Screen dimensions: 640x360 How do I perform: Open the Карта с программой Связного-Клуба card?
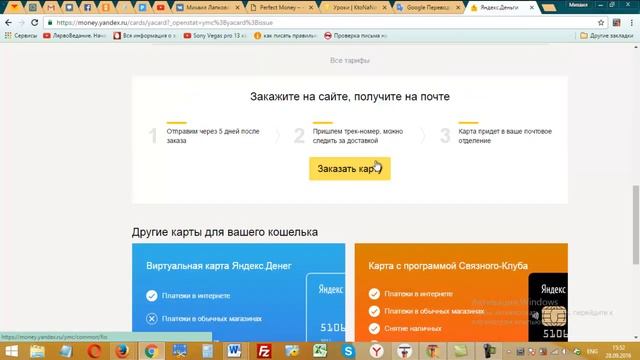pyautogui.click(x=461, y=292)
